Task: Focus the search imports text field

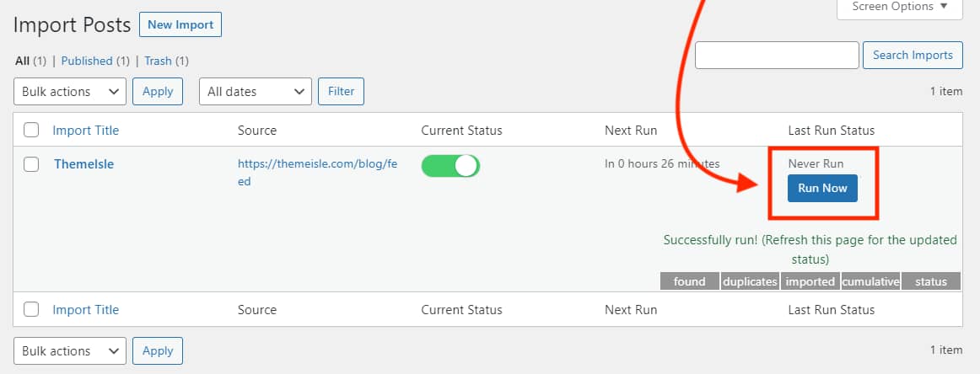Action: click(x=777, y=55)
